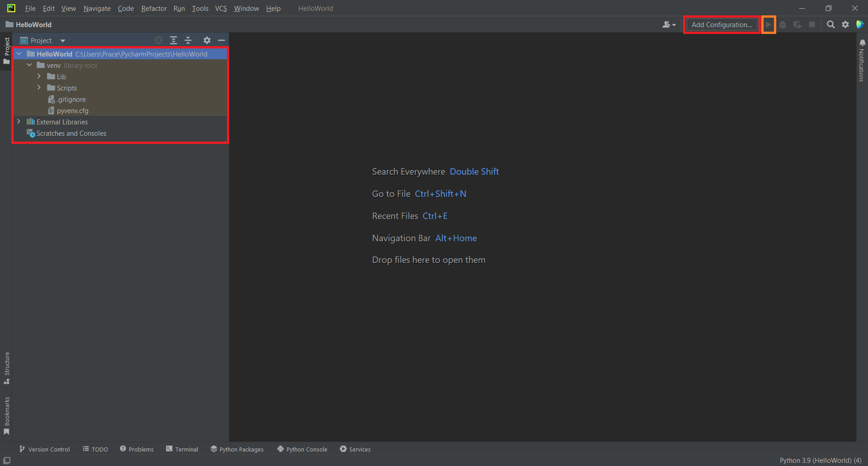Click the Debug bug icon
The width and height of the screenshot is (868, 466).
pos(783,24)
